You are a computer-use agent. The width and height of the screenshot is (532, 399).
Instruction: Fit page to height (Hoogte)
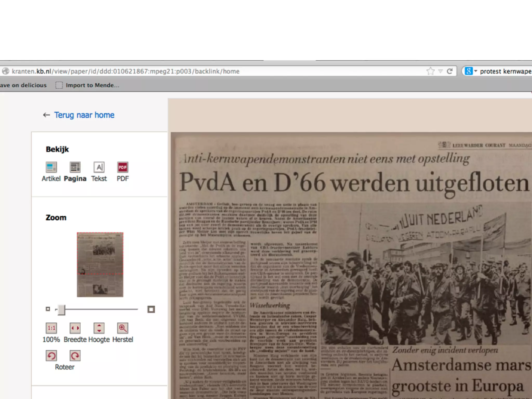tap(99, 328)
